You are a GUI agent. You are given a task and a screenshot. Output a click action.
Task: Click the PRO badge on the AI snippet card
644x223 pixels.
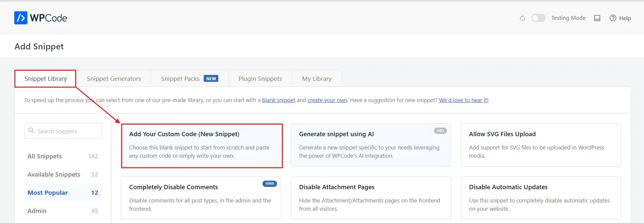[x=440, y=131]
